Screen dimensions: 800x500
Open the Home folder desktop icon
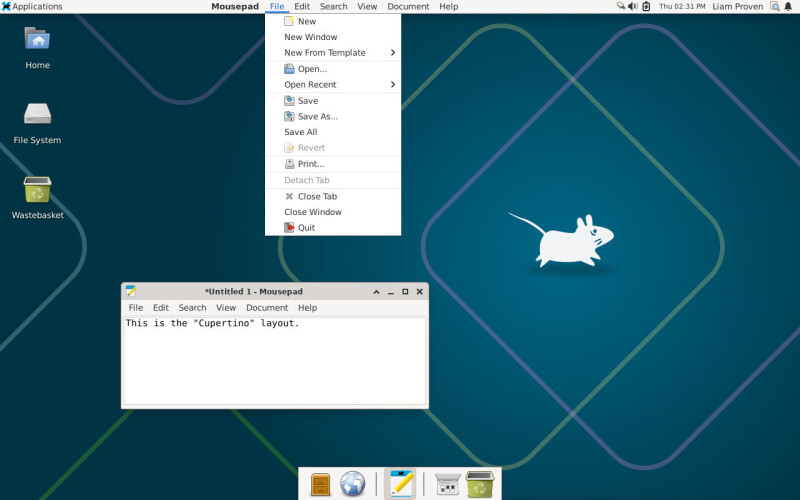pos(37,39)
